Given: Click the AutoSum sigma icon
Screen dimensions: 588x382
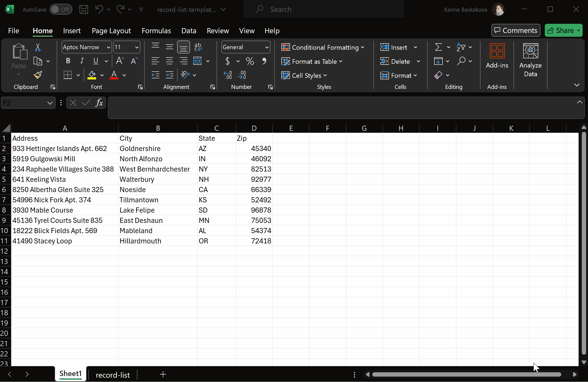Looking at the screenshot, I should coord(438,47).
